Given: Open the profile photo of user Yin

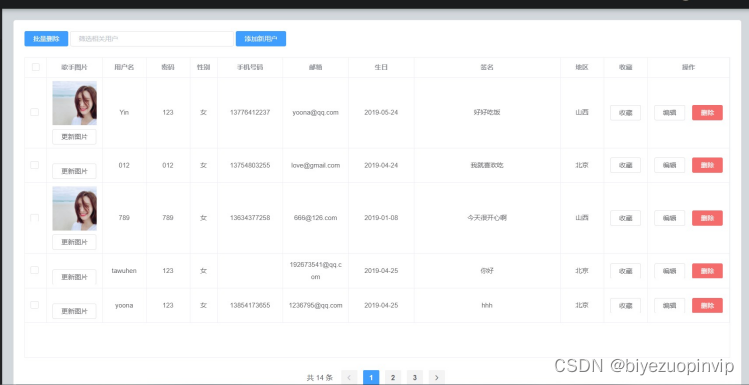Looking at the screenshot, I should coord(75,103).
